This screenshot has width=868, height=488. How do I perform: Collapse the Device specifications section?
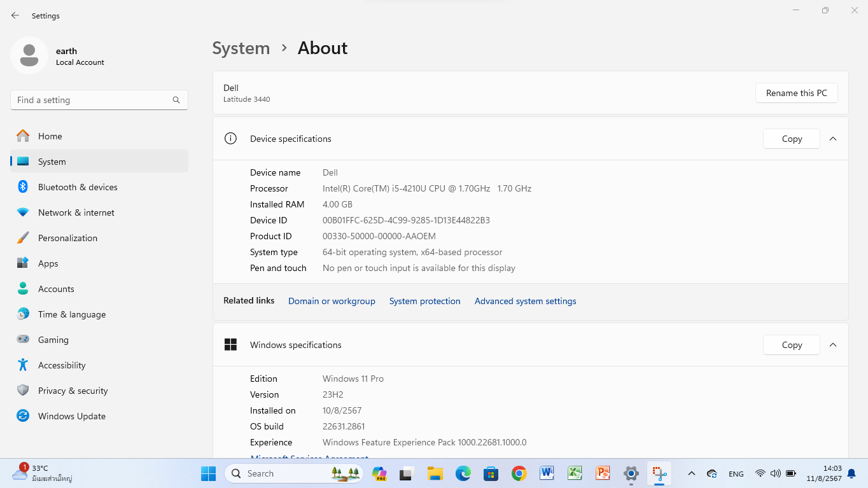[833, 139]
